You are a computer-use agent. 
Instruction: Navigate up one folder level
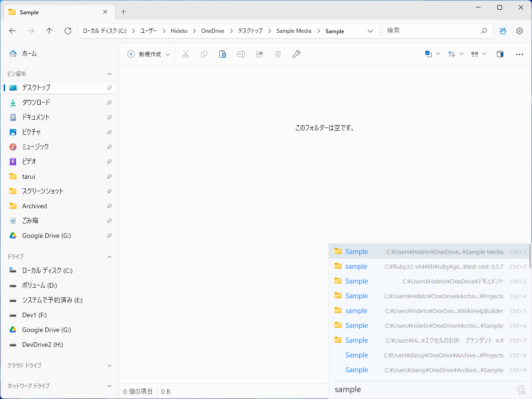(49, 31)
